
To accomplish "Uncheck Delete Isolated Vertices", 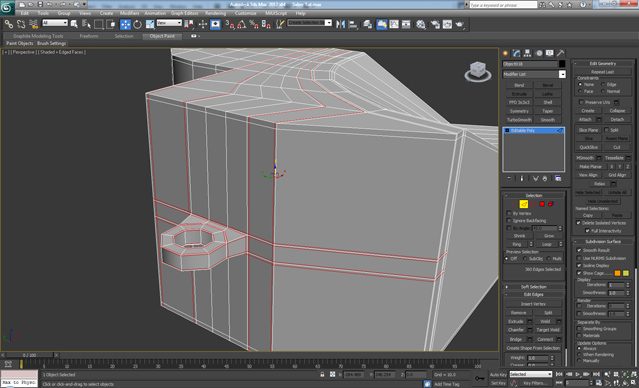I will pos(578,223).
